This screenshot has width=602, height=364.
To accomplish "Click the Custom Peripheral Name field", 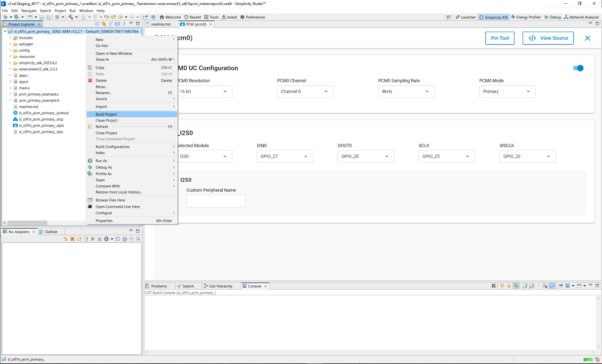I will [x=216, y=201].
